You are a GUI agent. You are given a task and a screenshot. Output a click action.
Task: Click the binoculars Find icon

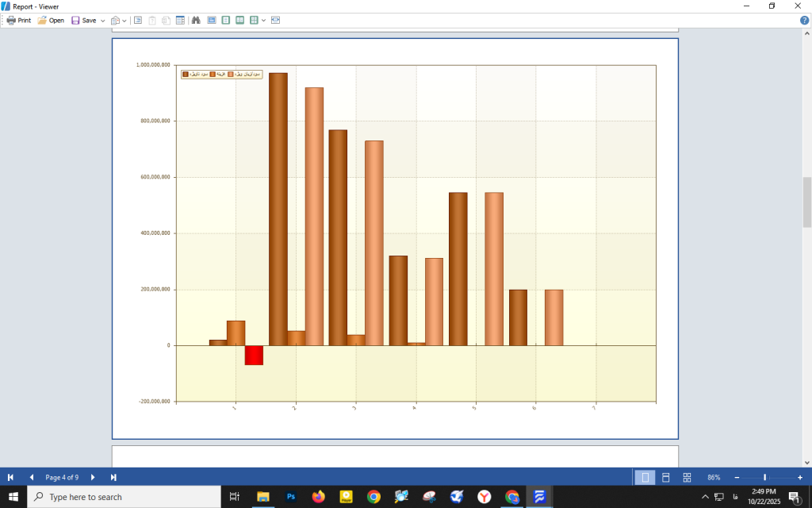196,20
